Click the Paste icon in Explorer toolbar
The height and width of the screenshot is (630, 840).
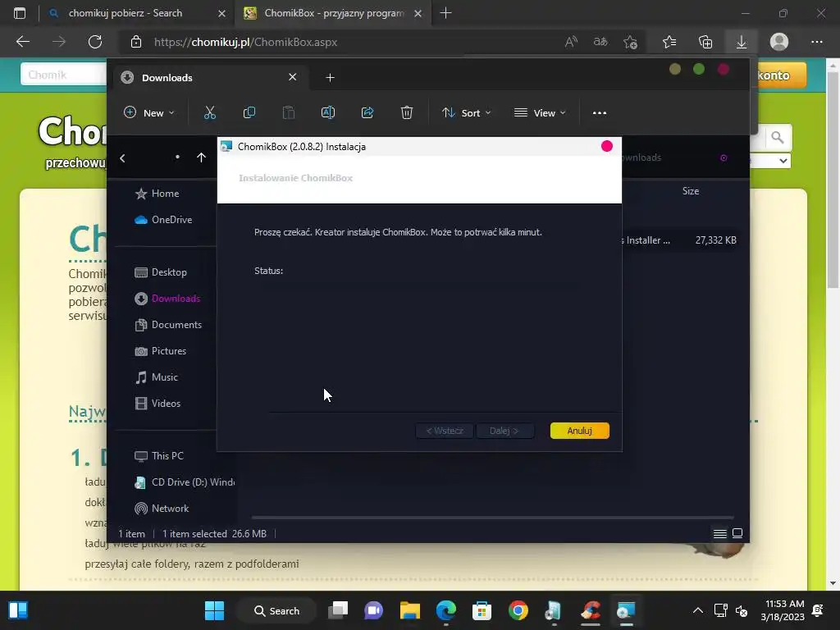[x=289, y=112]
